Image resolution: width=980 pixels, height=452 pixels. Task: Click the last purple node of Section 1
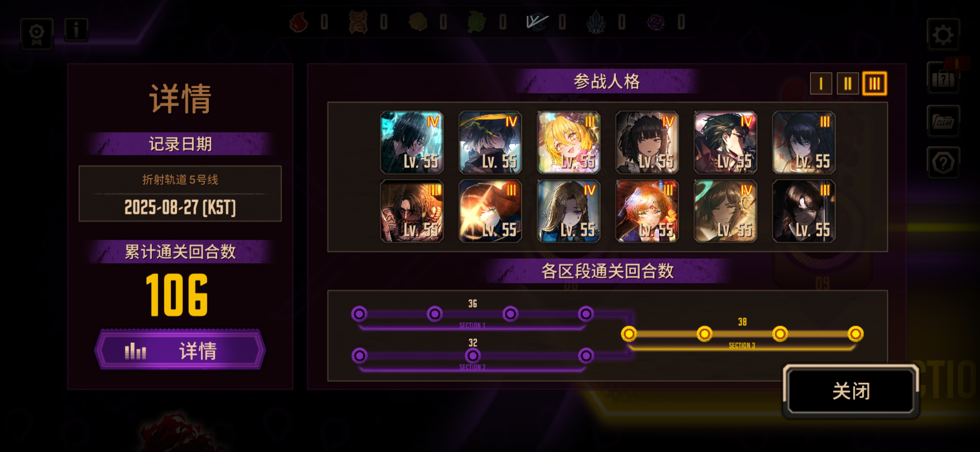click(x=586, y=313)
